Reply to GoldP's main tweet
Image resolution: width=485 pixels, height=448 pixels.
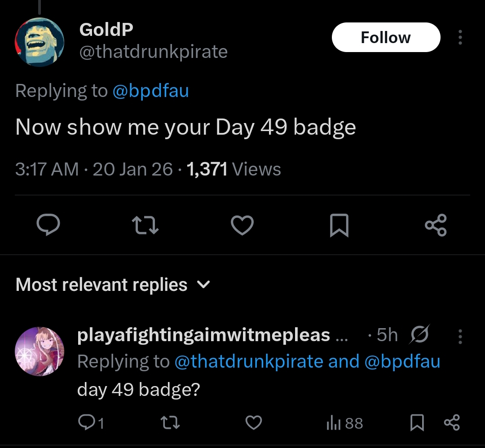(x=48, y=225)
